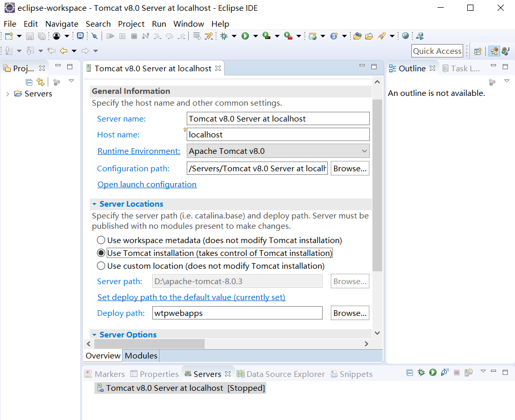The height and width of the screenshot is (420, 515).
Task: Switch to the Markers tab
Action: (x=105, y=374)
